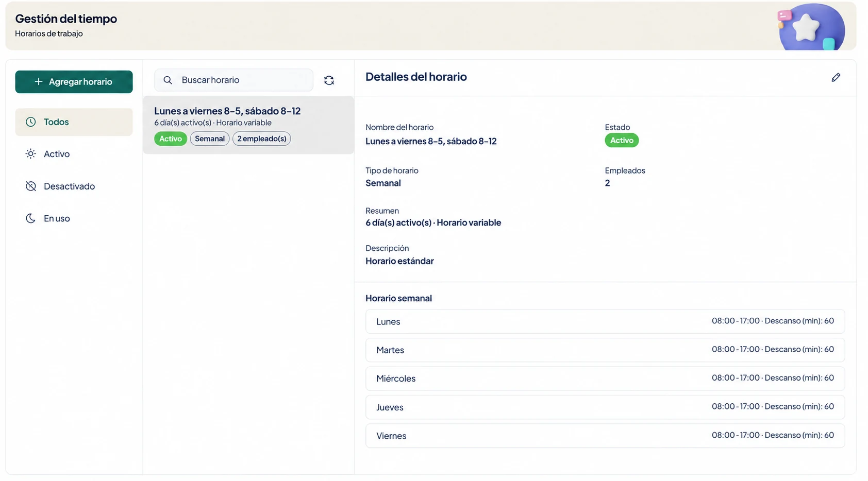Screen dimensions: 868x481
Task: Click the Semanal tag in list card
Action: tap(210, 139)
